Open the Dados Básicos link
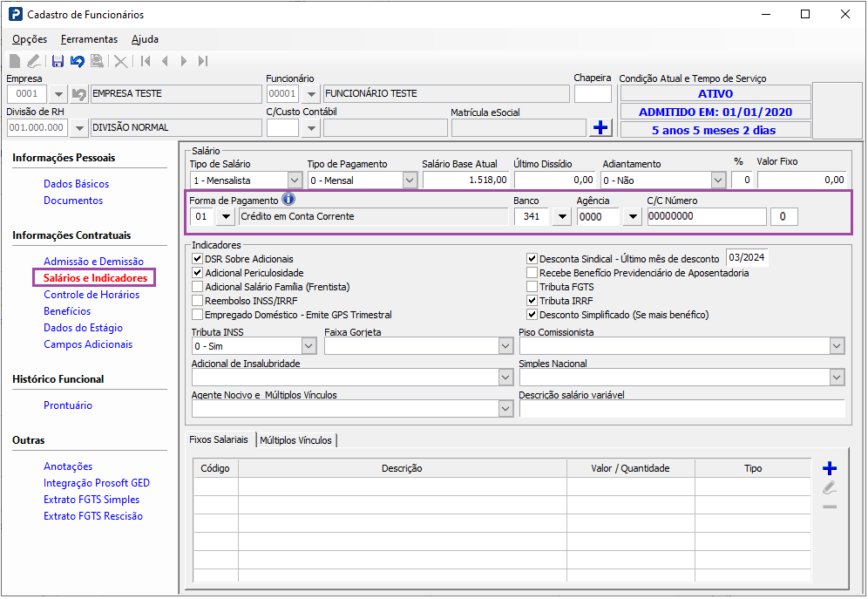 (76, 184)
